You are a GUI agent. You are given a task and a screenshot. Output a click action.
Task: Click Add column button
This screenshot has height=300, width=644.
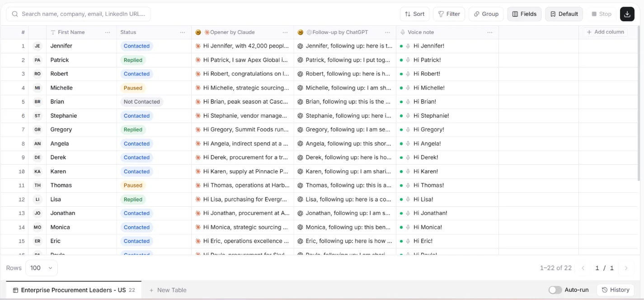coord(605,32)
